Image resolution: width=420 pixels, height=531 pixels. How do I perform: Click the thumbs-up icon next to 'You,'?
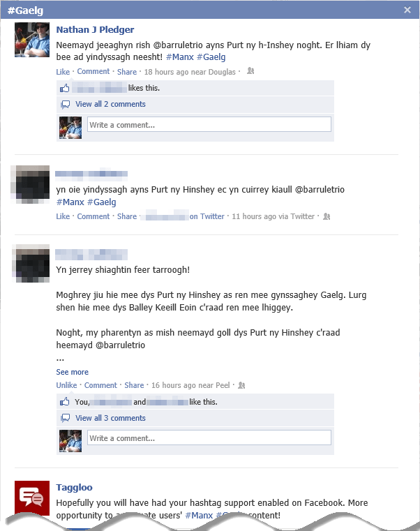pos(64,402)
